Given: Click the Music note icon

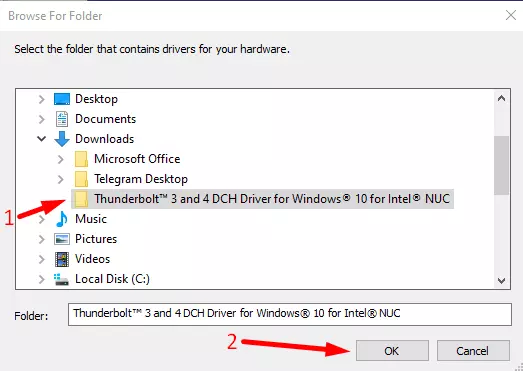Looking at the screenshot, I should 62,219.
